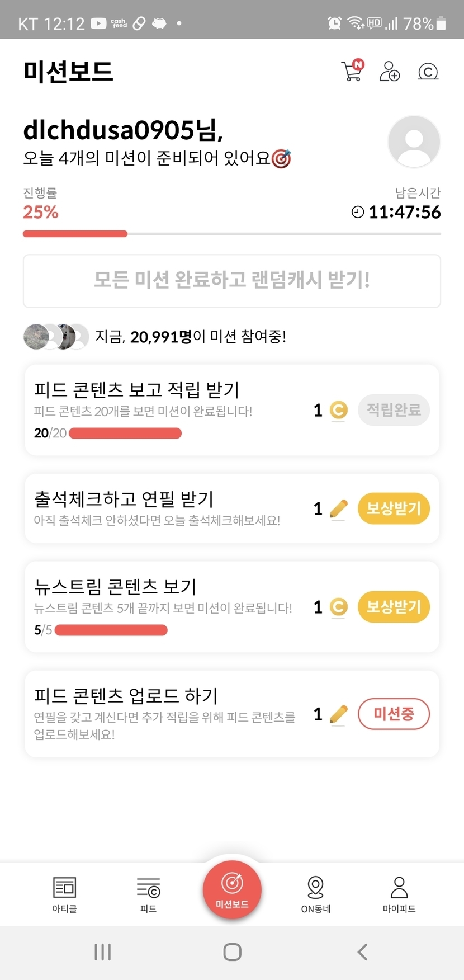
Task: Go to the 마이피드 tab
Action: point(399,894)
